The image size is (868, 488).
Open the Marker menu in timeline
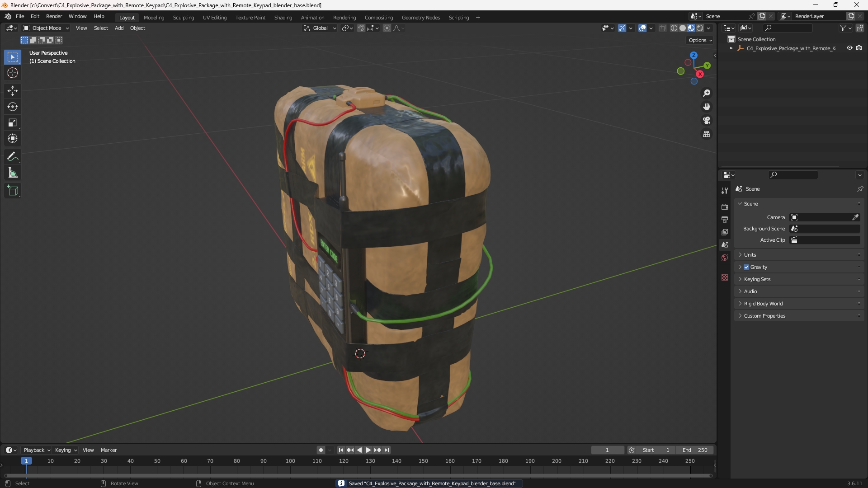(x=108, y=450)
